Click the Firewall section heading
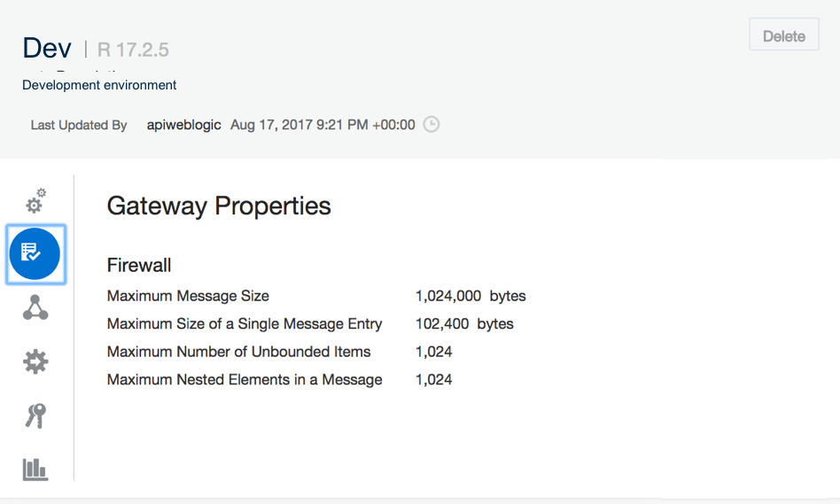The image size is (840, 504). click(139, 265)
